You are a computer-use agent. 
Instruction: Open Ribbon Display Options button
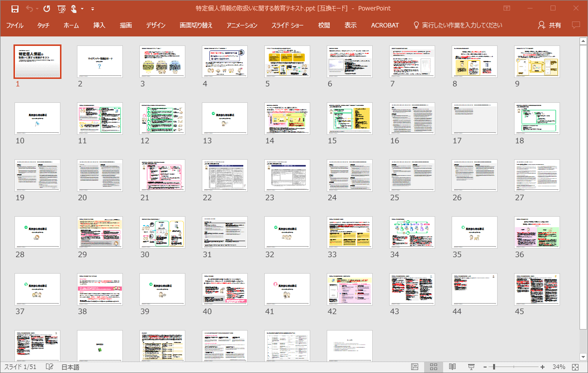coord(507,8)
